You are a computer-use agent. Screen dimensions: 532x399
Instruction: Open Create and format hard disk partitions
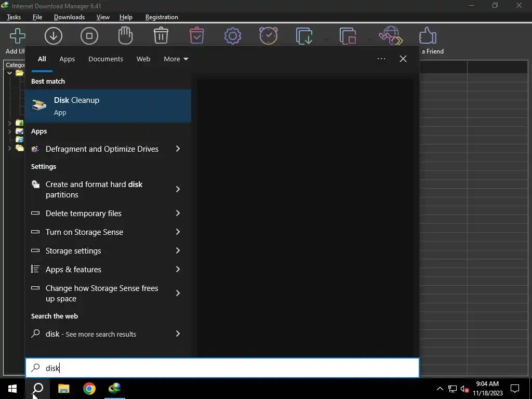tap(94, 189)
